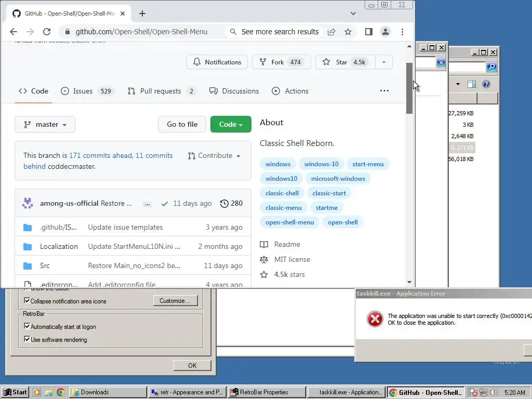This screenshot has width=532, height=399.
Task: Open a new Chrome tab
Action: [x=142, y=14]
